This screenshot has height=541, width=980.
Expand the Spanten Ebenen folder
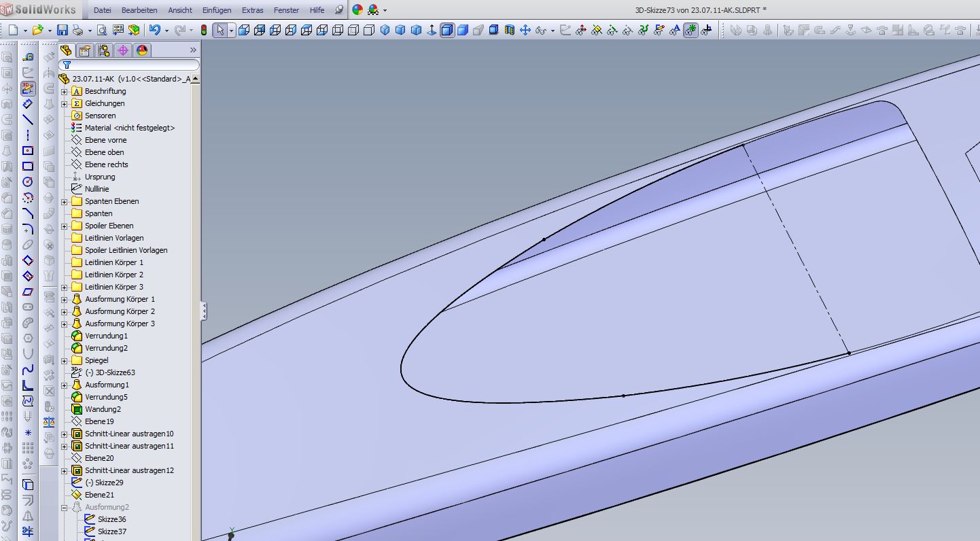point(65,201)
